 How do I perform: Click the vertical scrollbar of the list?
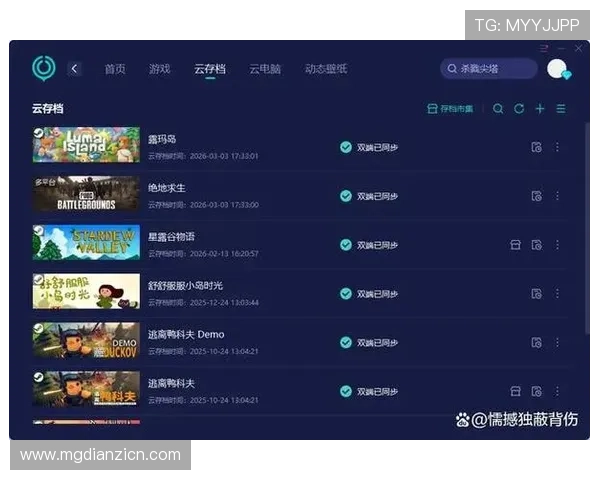click(587, 228)
